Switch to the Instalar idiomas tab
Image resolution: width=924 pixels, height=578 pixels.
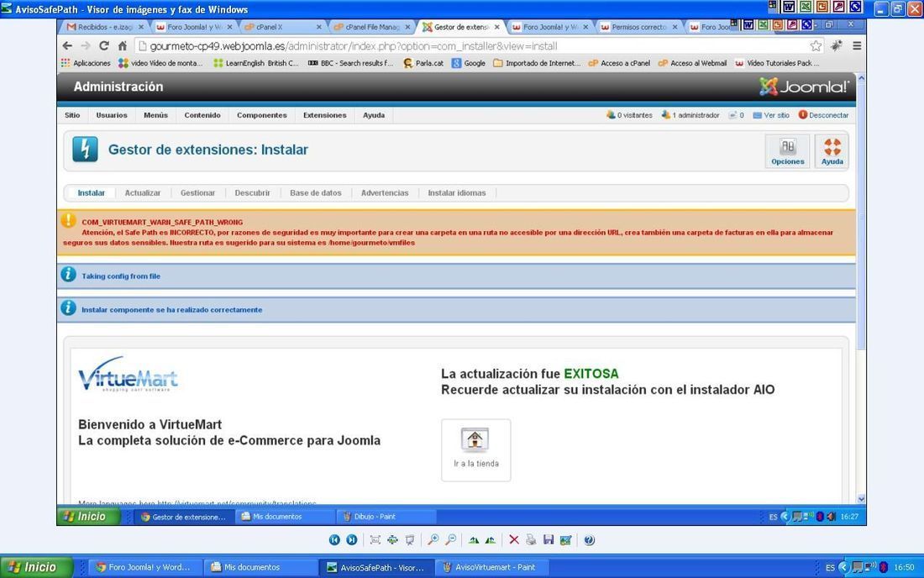pyautogui.click(x=457, y=193)
